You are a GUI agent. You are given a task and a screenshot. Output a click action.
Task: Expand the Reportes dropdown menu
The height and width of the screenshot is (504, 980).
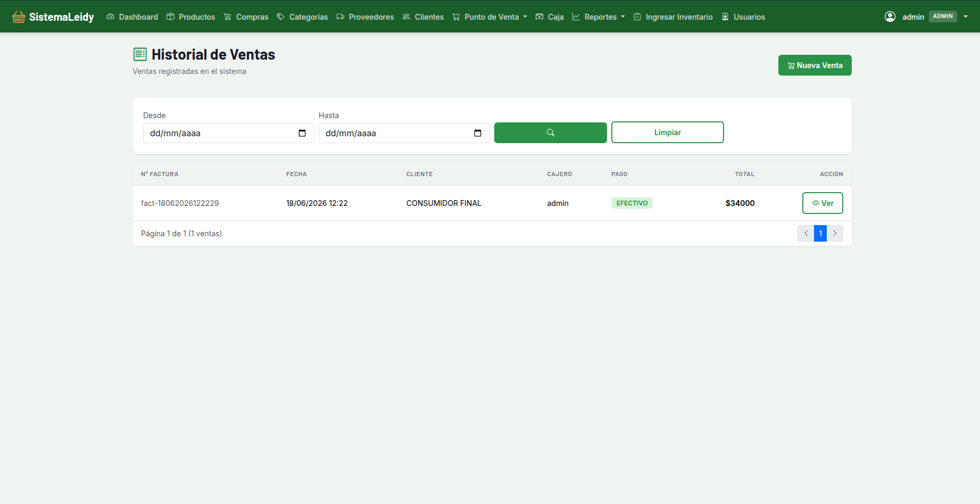599,17
